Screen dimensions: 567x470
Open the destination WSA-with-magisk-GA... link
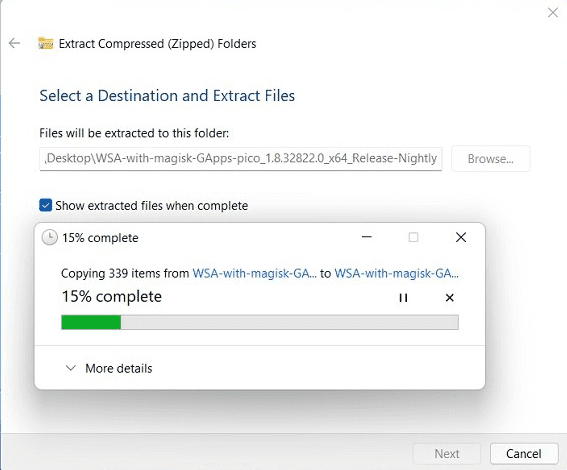(396, 273)
